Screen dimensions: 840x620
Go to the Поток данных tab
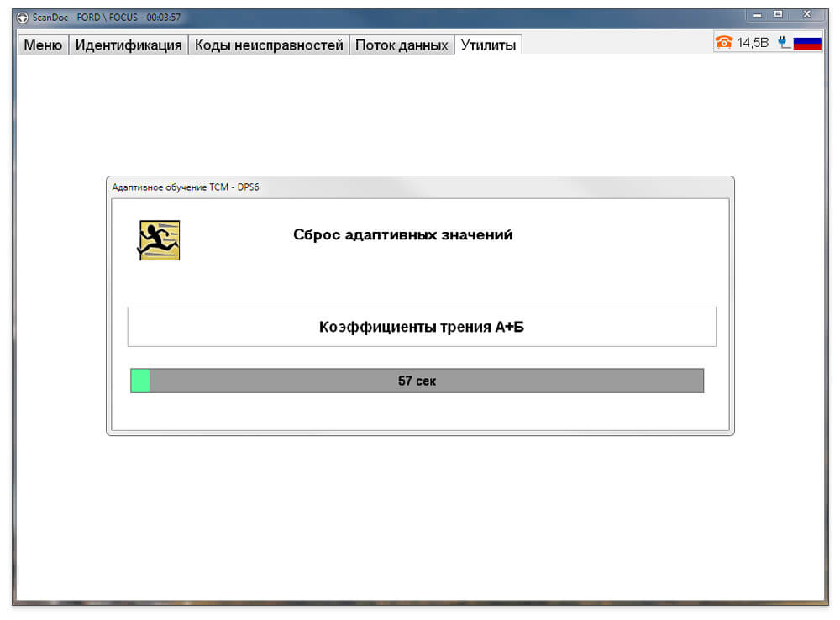click(x=402, y=45)
